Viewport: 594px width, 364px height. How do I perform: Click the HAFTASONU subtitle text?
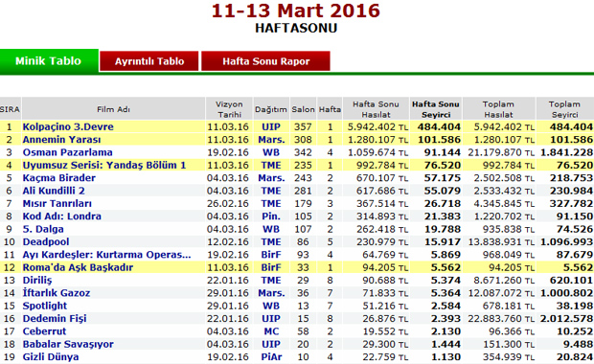[x=296, y=29]
